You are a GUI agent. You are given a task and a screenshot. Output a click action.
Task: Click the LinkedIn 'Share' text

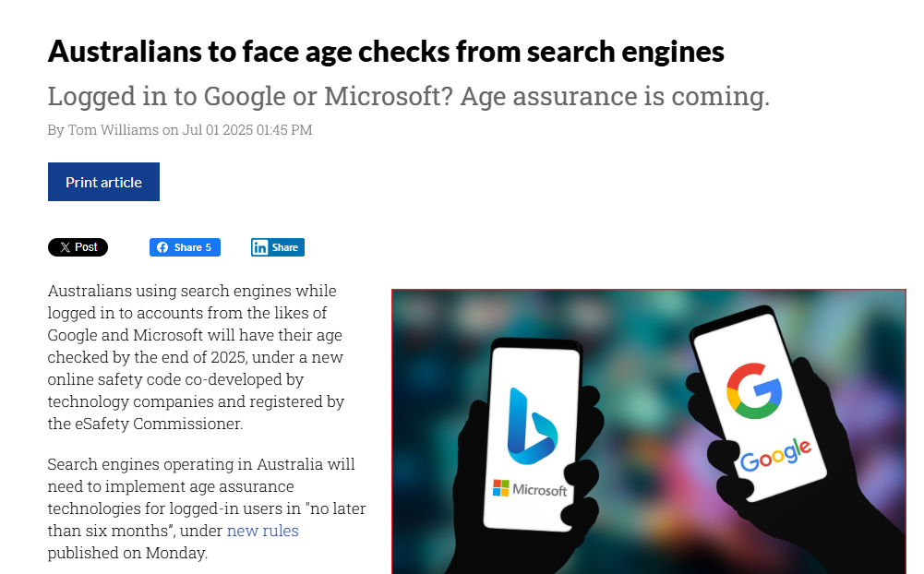coord(285,247)
